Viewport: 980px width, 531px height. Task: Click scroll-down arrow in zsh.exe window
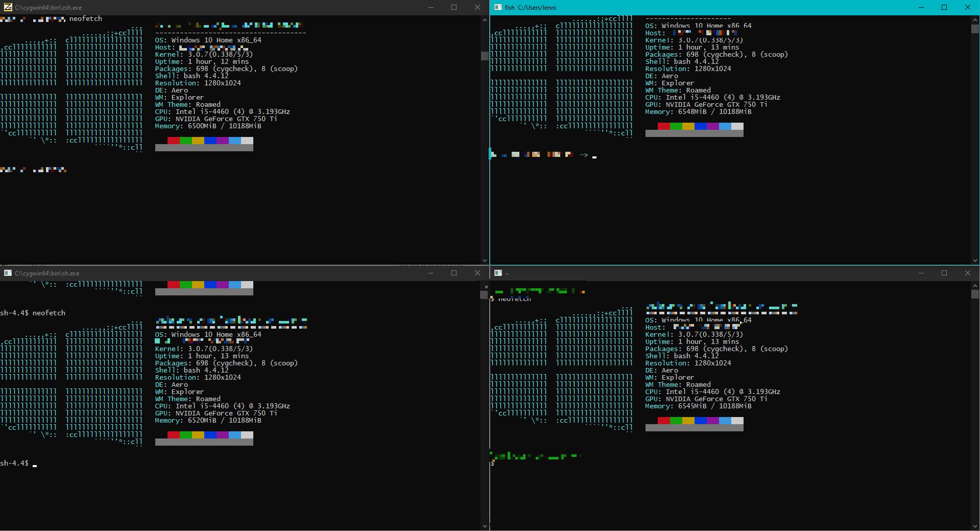coord(485,261)
